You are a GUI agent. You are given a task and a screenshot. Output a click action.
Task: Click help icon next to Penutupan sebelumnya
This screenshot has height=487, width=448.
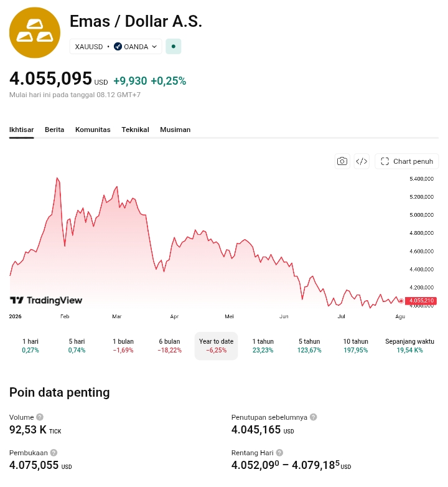pos(314,417)
